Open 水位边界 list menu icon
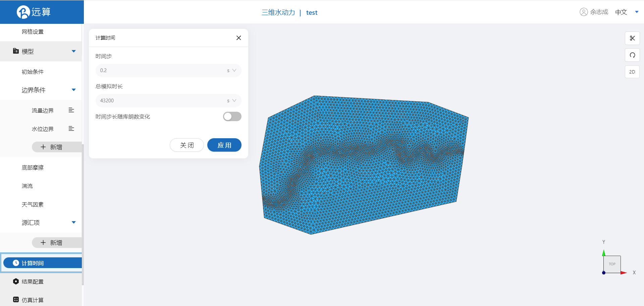The width and height of the screenshot is (644, 306). pos(71,129)
